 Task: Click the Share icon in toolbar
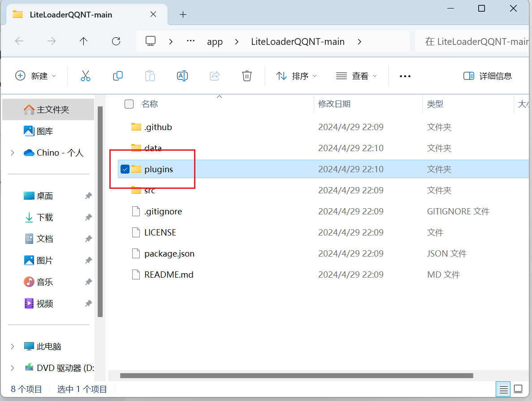coord(215,76)
